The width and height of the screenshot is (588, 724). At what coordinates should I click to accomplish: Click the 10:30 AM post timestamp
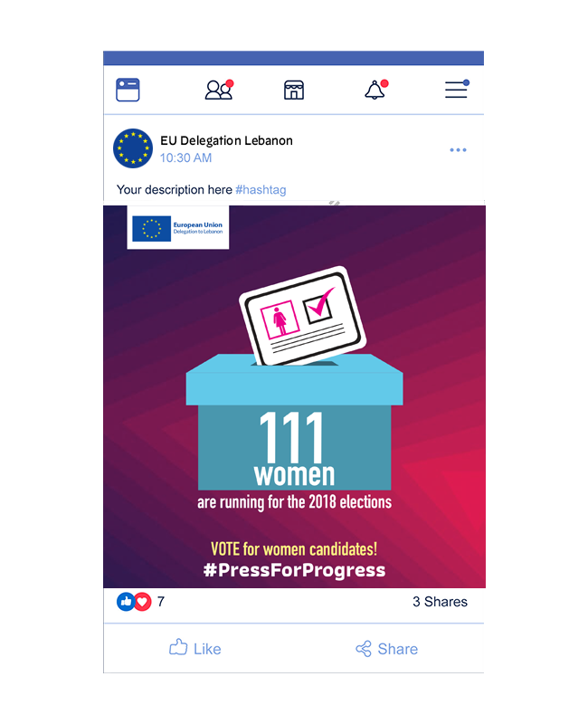click(x=185, y=157)
